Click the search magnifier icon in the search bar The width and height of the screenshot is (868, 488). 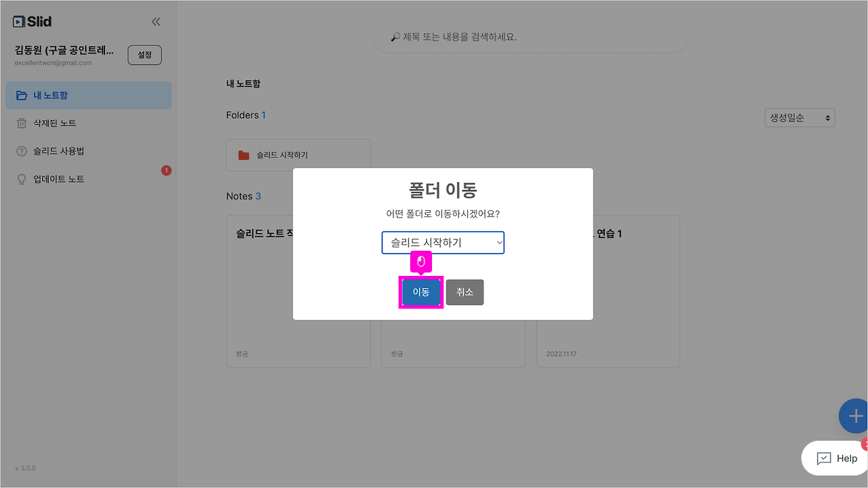(x=395, y=37)
